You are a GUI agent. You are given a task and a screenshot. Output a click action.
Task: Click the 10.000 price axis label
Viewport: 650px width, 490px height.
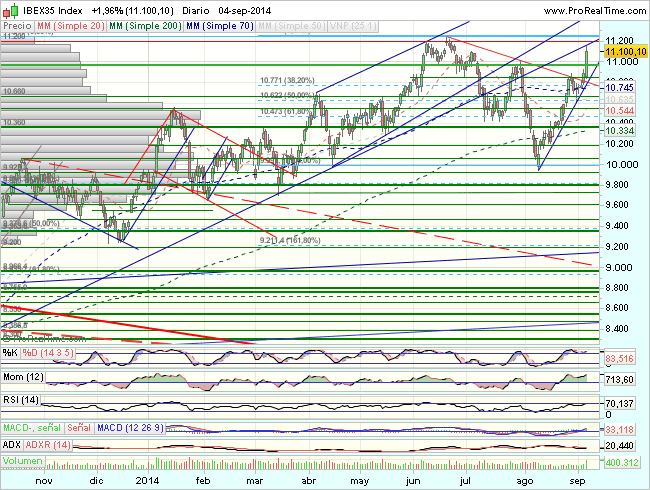click(622, 165)
